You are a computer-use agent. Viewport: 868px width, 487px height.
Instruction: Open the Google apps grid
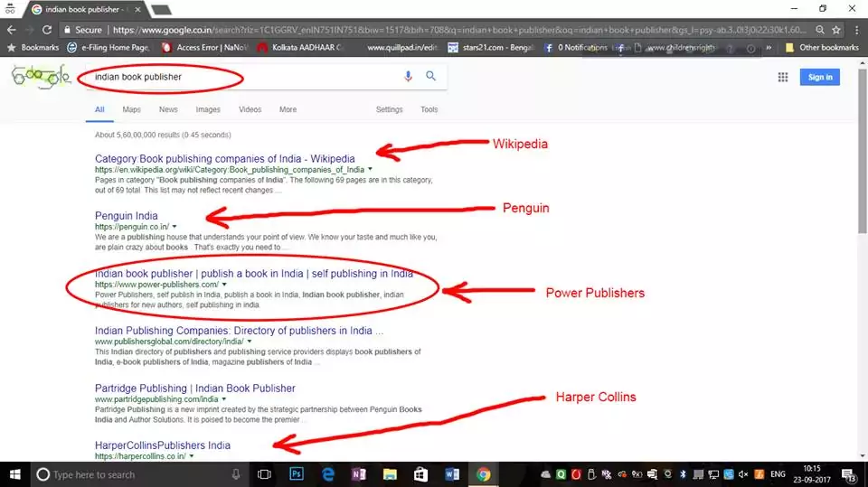point(783,78)
